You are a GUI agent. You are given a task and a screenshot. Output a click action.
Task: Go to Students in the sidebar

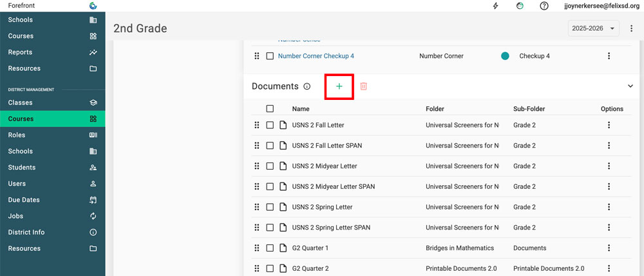tap(21, 168)
